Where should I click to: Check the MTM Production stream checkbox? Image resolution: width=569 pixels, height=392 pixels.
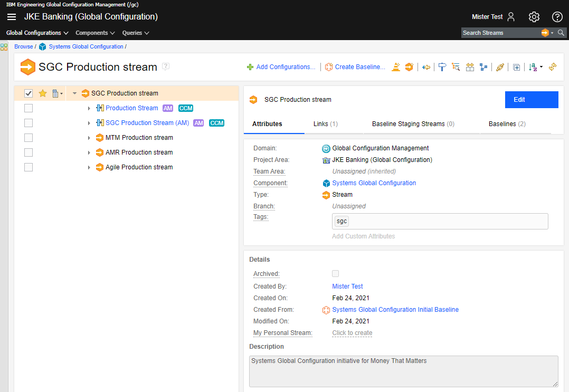pos(29,138)
